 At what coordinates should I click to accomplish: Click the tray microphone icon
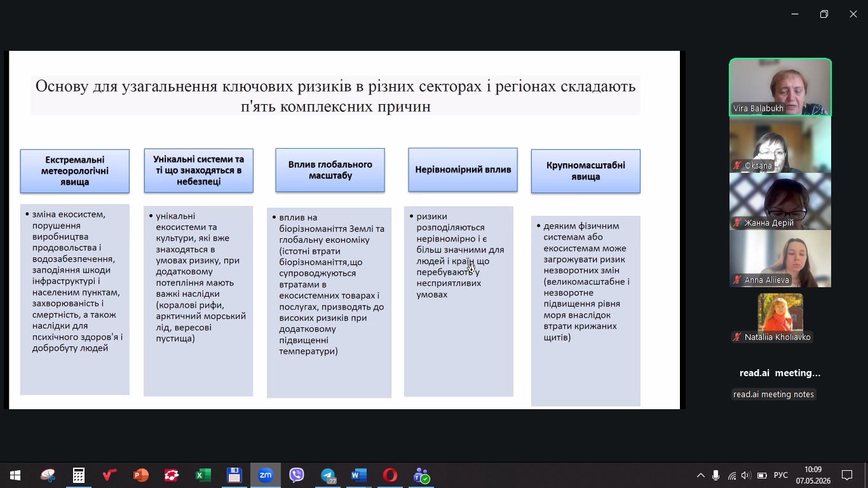click(x=716, y=475)
